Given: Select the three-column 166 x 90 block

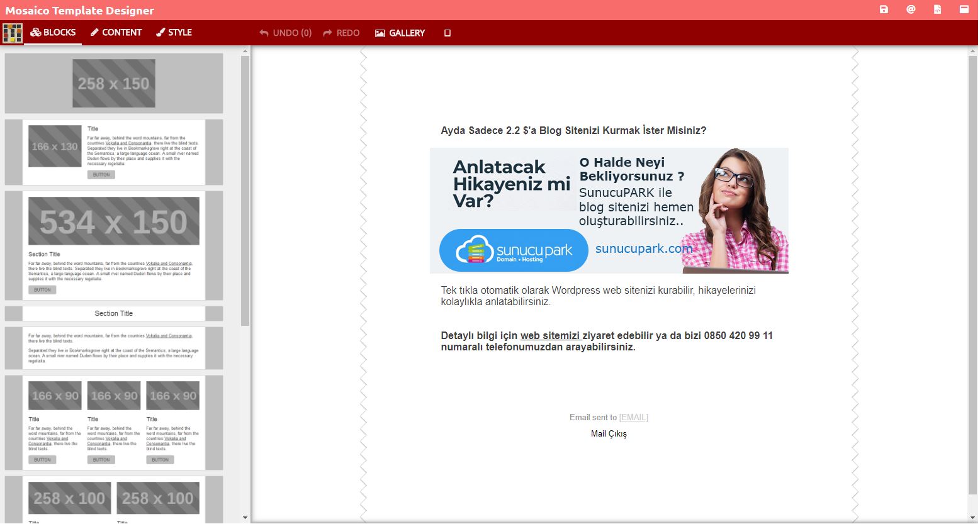Looking at the screenshot, I should click(114, 422).
